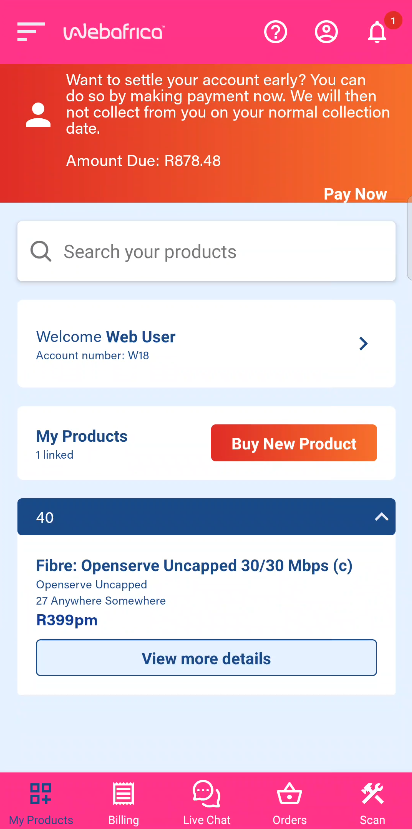Focus the Search your products field
Screen dimensions: 412x829
pos(206,252)
